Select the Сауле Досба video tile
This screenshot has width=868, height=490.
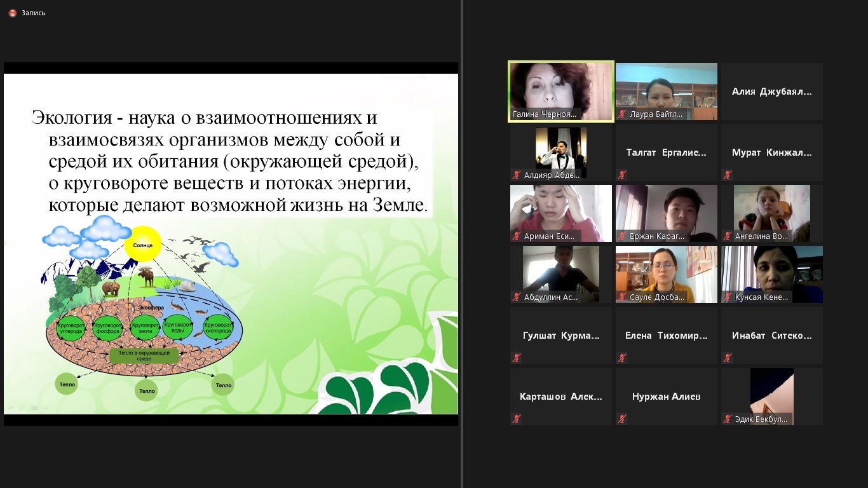pyautogui.click(x=667, y=275)
